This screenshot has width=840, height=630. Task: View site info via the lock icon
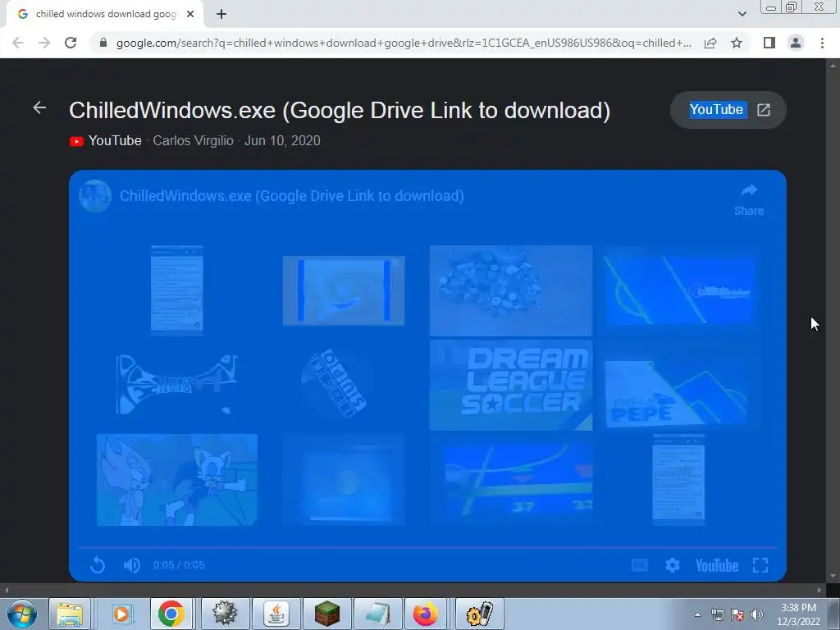103,43
